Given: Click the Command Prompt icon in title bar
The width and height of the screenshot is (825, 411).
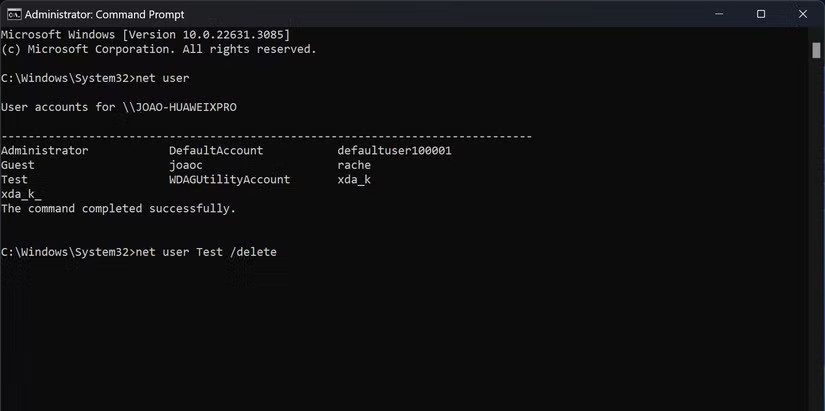Looking at the screenshot, I should [12, 14].
